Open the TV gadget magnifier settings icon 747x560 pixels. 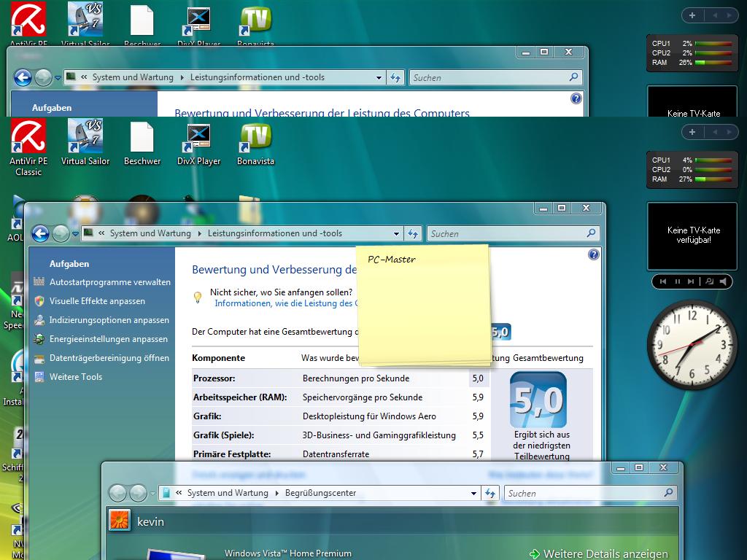709,281
